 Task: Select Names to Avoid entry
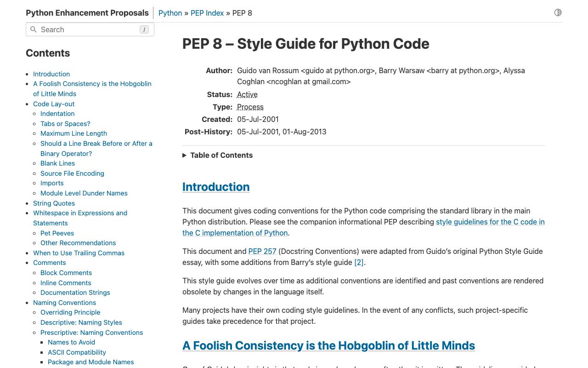71,342
